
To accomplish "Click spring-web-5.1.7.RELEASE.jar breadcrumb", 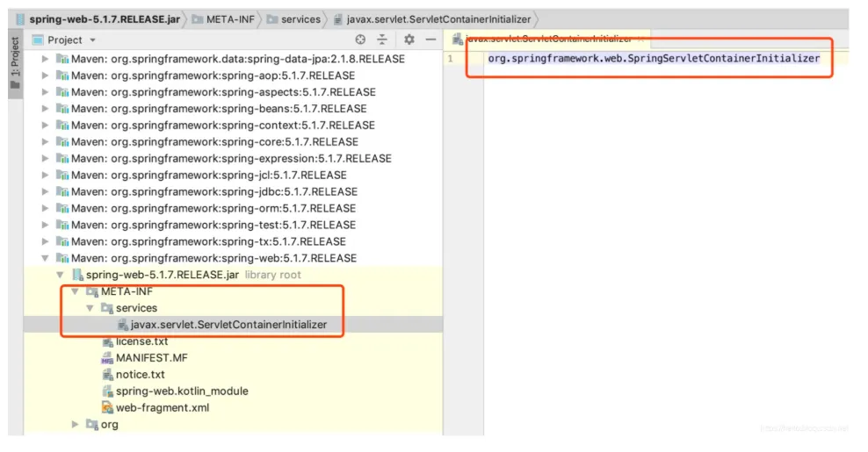I will (x=105, y=18).
